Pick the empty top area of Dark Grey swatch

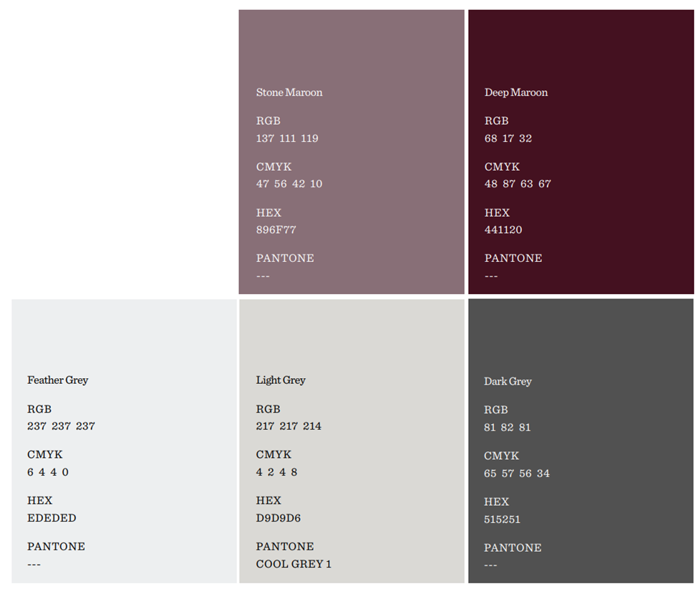581,334
